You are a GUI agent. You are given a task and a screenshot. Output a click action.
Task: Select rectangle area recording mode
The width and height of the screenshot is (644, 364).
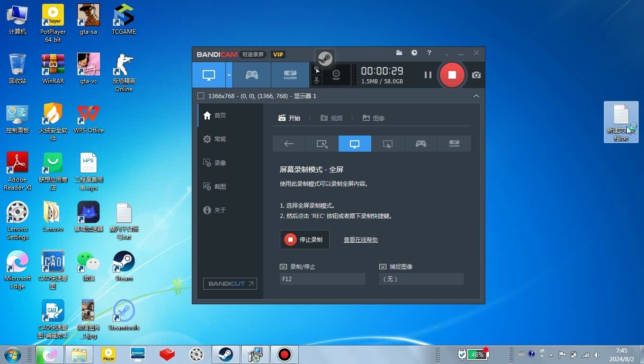click(322, 144)
